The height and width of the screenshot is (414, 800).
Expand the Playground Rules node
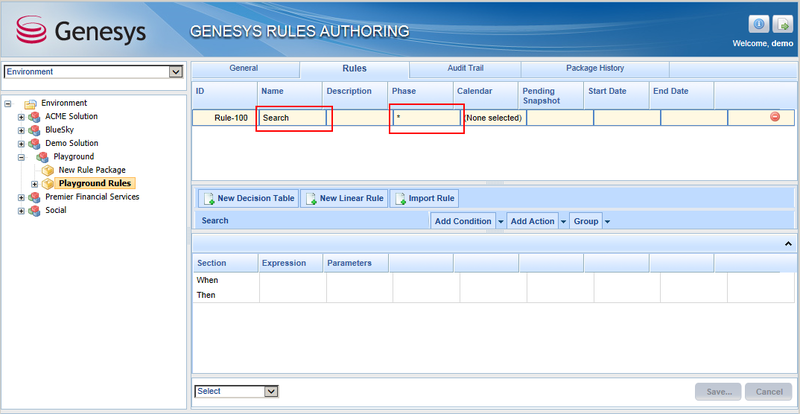point(35,184)
